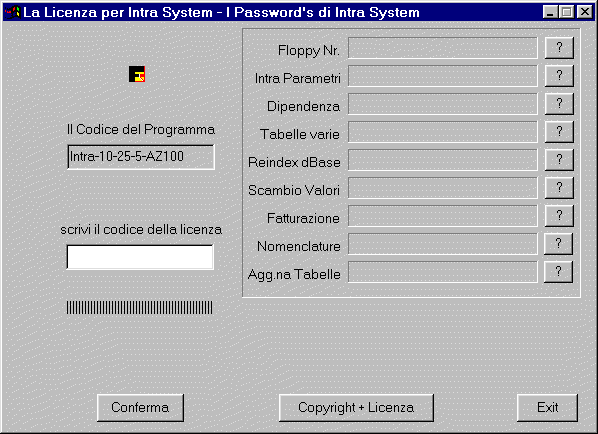Click the question mark beside Agg.na Tabelle
Viewport: 598px width, 434px height.
(558, 272)
